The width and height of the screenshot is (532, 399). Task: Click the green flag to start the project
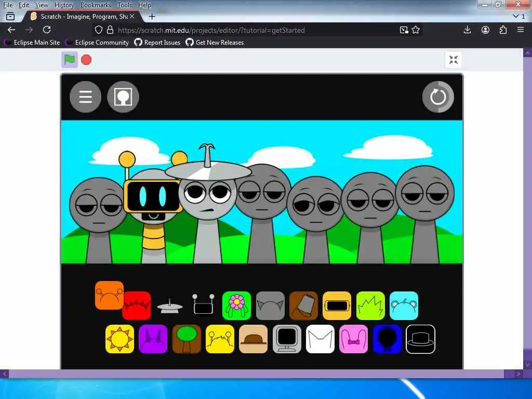[70, 60]
